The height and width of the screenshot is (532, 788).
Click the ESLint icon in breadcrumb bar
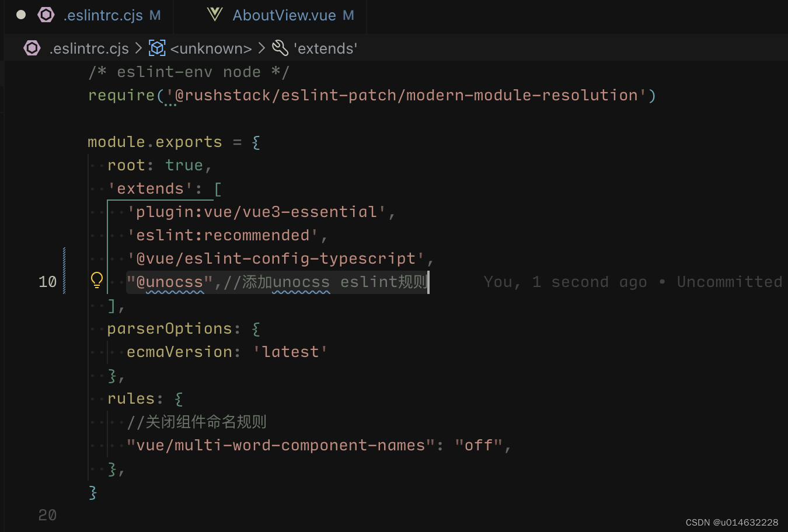32,48
